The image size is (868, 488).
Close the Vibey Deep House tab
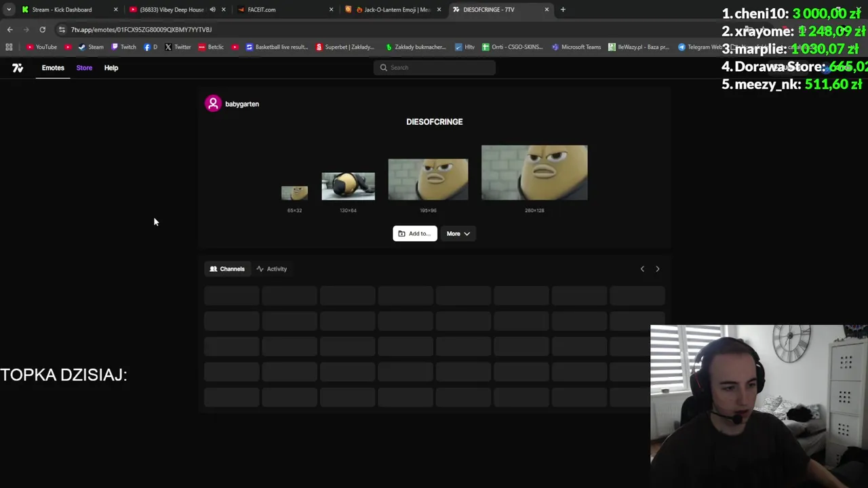click(223, 9)
